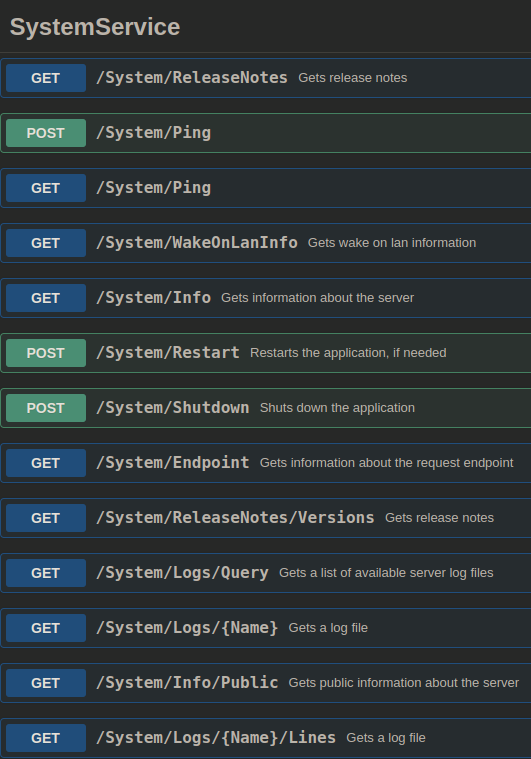This screenshot has width=531, height=759.
Task: Open the /System/WakeOnLanInfo path
Action: (197, 243)
